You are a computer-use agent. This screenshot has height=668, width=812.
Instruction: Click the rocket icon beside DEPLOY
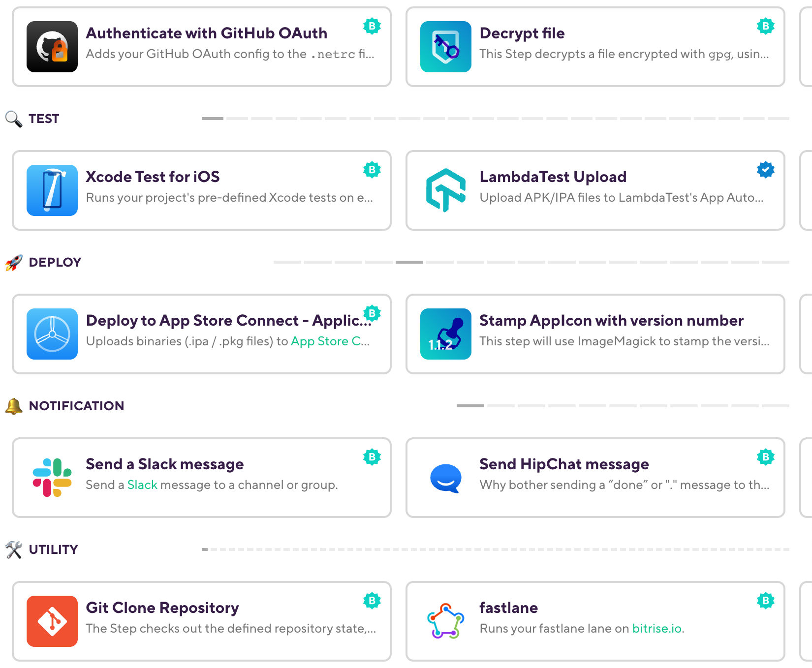pos(14,262)
